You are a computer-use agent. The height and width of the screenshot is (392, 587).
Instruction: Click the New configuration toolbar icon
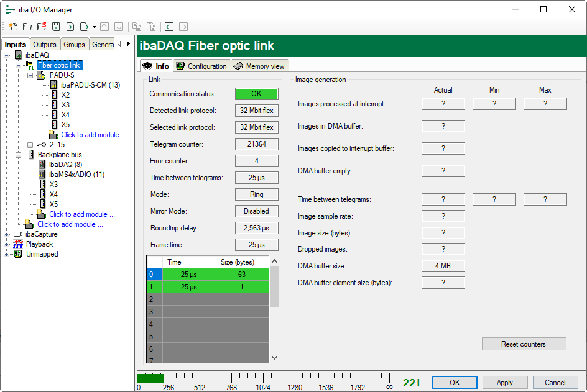(13, 27)
